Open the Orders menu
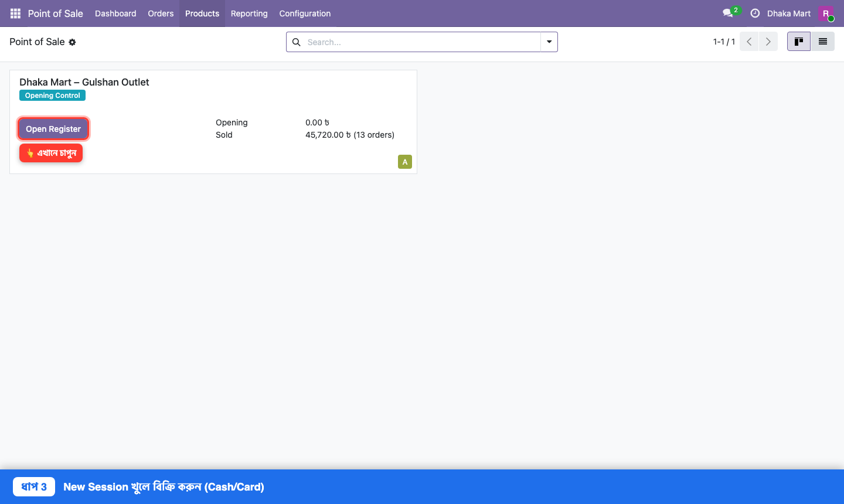 [x=161, y=13]
